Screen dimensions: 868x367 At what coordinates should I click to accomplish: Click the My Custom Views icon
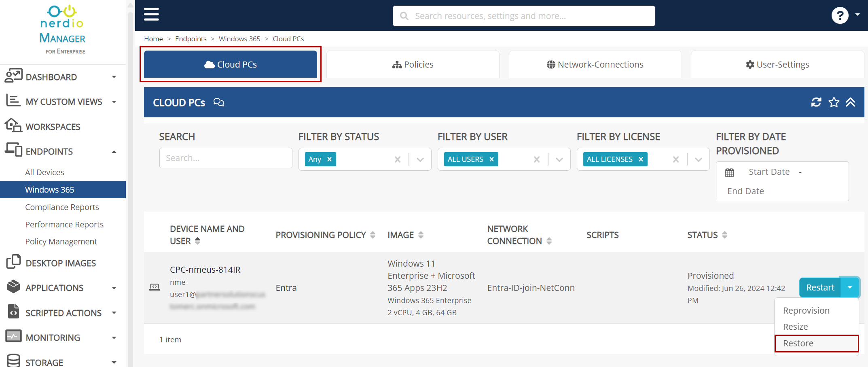coord(13,101)
